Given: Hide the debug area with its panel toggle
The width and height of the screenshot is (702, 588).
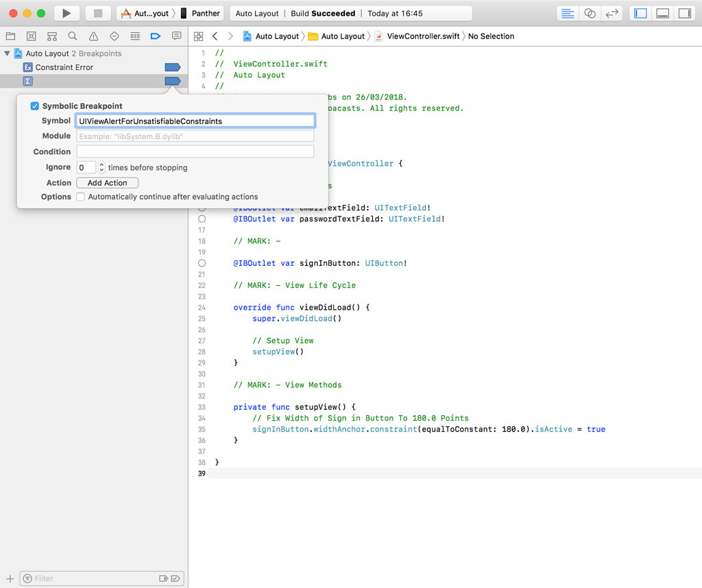Looking at the screenshot, I should [662, 13].
